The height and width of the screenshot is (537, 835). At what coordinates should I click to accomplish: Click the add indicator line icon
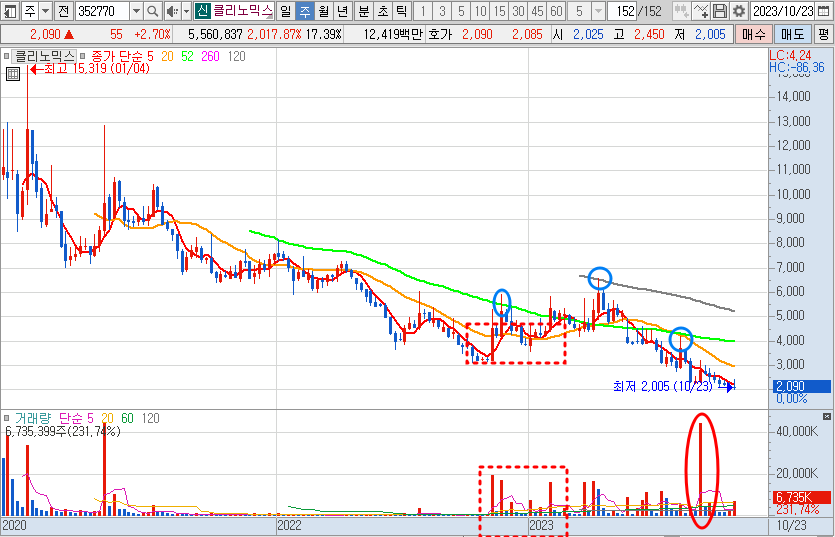(700, 11)
